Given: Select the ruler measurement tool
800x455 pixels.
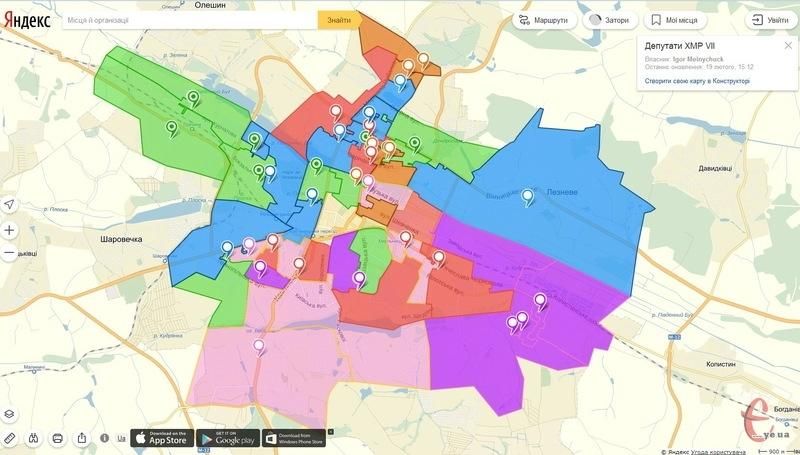Looking at the screenshot, I should click(9, 438).
